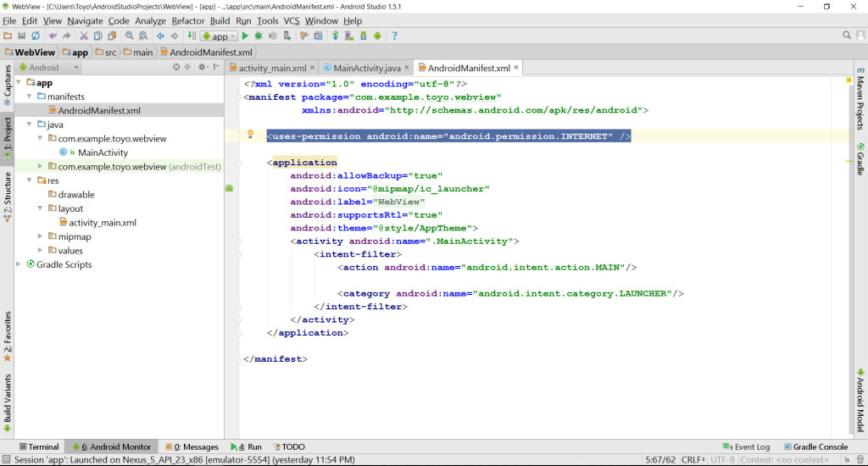868x466 pixels.
Task: Click the Paste toolbar icon
Action: click(x=112, y=36)
